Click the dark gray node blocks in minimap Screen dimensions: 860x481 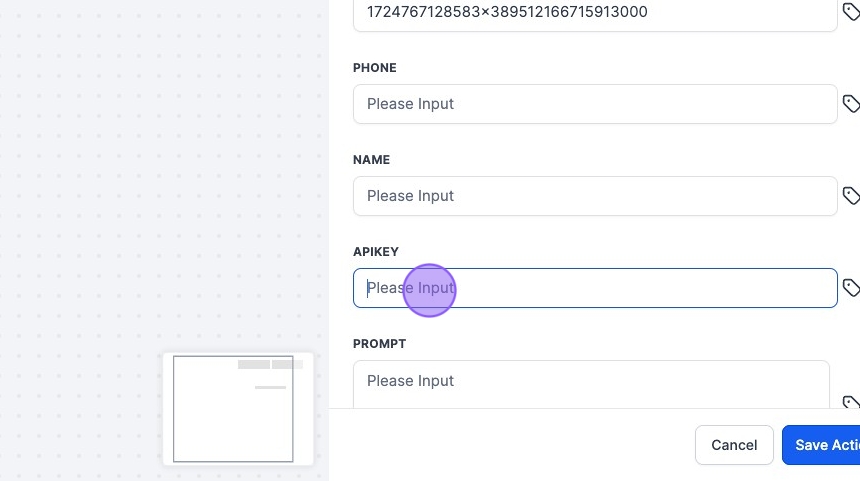(270, 365)
